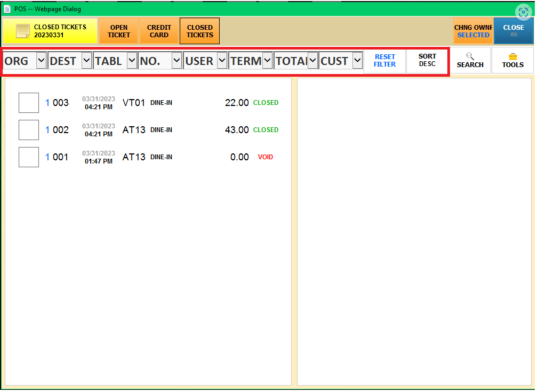Click the POS document icon in title bar

7,9
